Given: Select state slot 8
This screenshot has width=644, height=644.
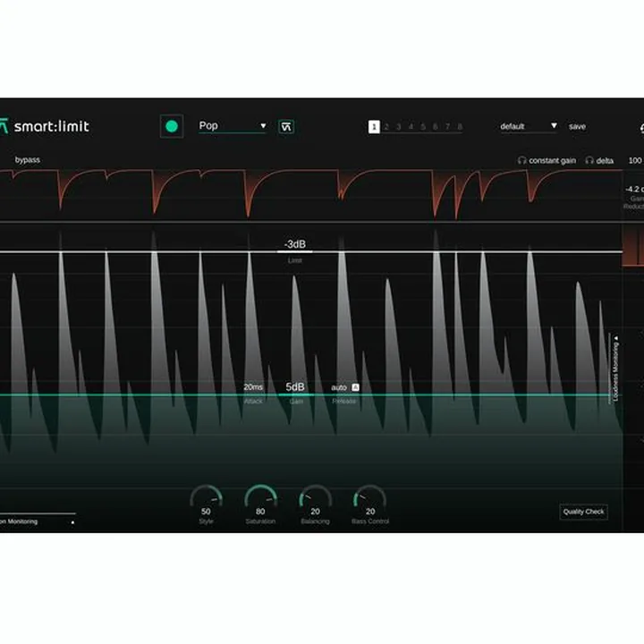Looking at the screenshot, I should 460,127.
